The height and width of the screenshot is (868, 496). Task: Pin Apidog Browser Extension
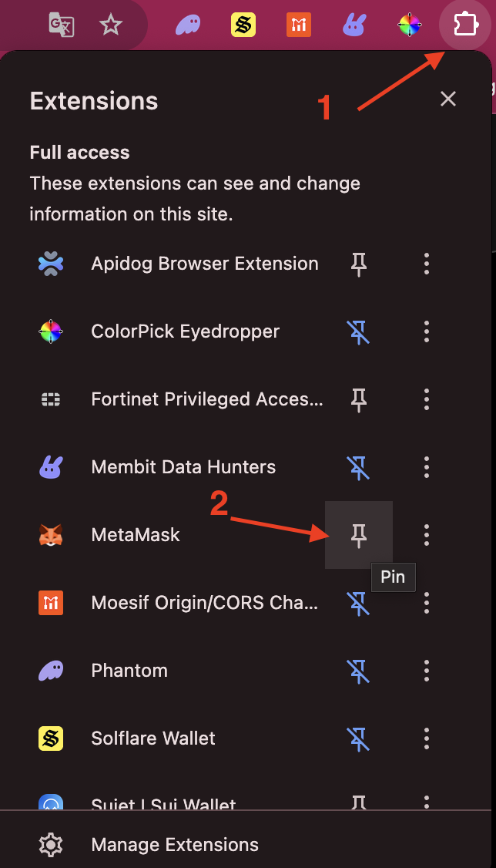click(358, 264)
